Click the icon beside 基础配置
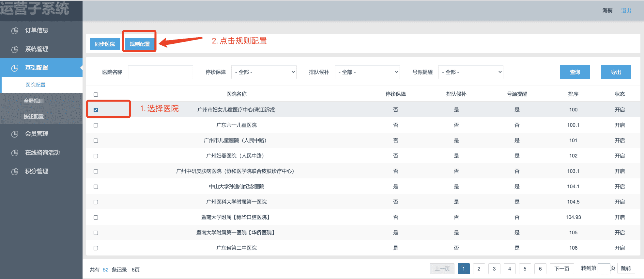The width and height of the screenshot is (644, 279). (15, 68)
